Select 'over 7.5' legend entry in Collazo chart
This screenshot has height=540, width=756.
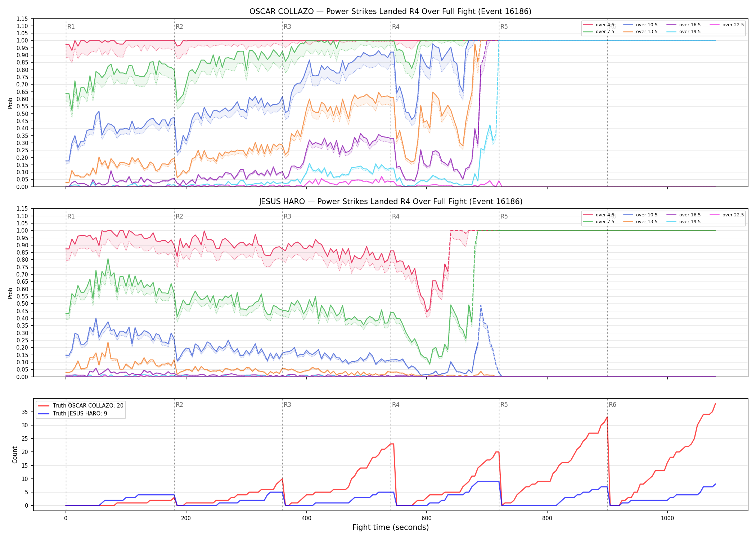coord(599,32)
